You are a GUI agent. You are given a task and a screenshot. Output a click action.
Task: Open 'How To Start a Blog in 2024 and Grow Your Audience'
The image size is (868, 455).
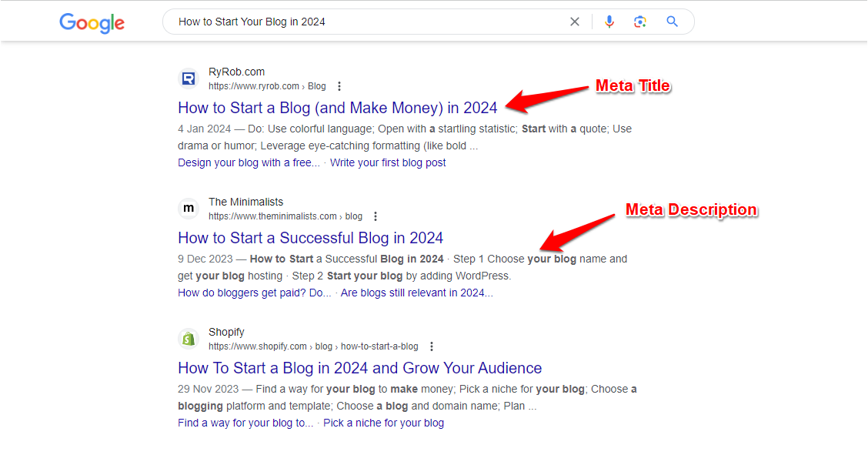tap(360, 367)
